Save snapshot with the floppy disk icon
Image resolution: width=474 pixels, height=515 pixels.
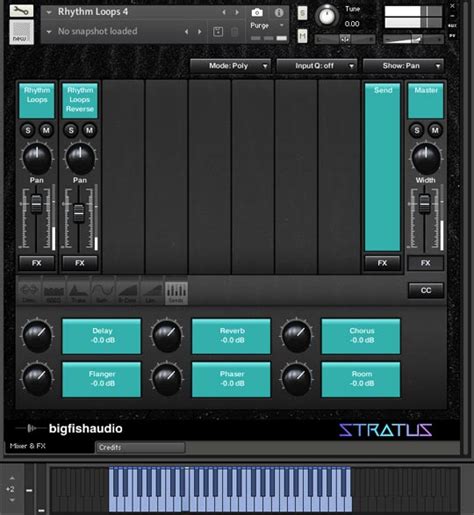(x=218, y=32)
